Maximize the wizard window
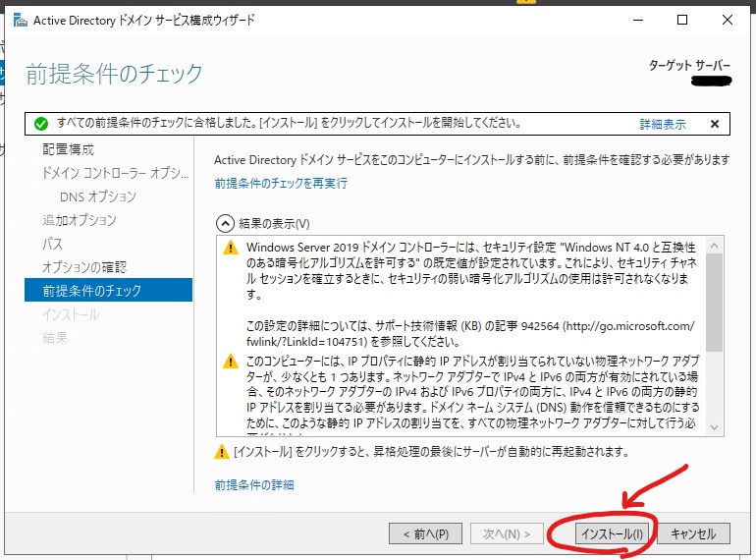This screenshot has height=560, width=756. coord(682,20)
